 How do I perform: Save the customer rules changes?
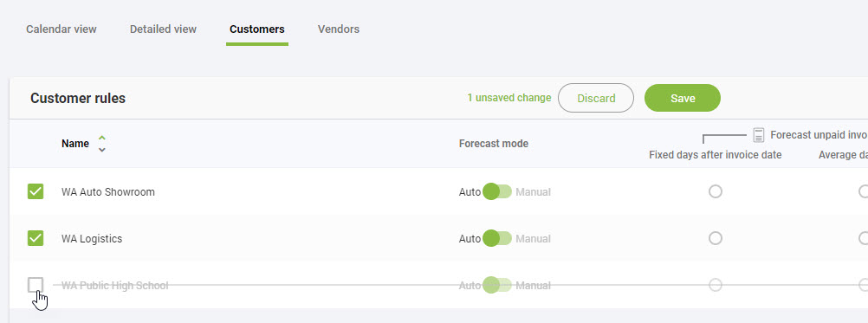pyautogui.click(x=683, y=98)
